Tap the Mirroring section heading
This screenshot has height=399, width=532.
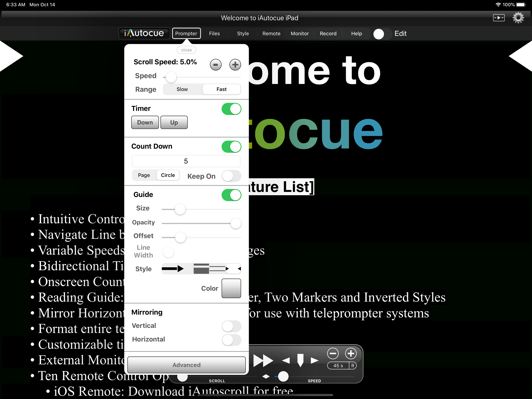[147, 312]
